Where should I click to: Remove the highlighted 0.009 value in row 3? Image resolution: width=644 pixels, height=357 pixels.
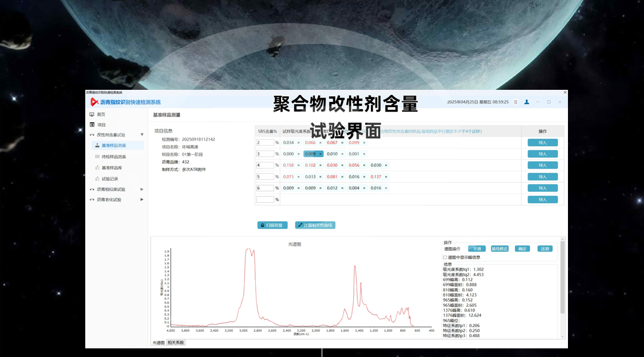(320, 154)
